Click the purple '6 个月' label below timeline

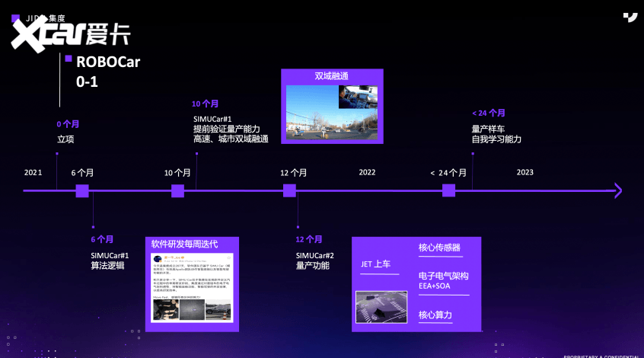tap(102, 239)
